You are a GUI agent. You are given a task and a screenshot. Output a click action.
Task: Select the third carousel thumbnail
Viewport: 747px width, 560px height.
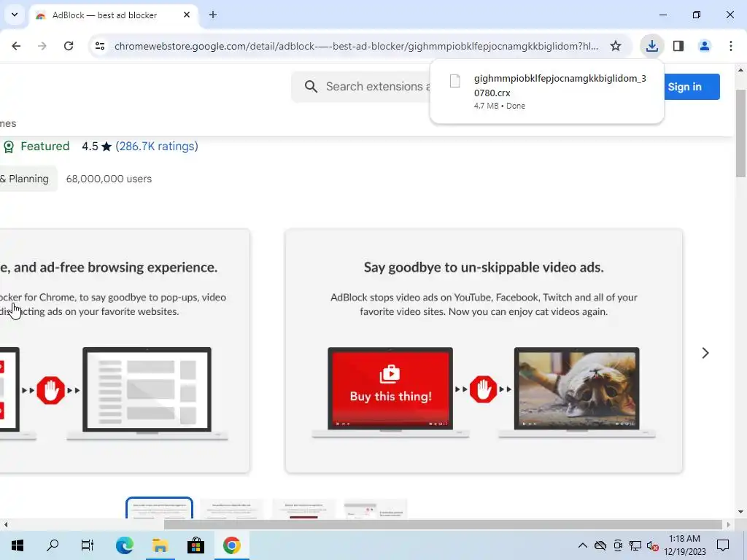click(x=303, y=508)
